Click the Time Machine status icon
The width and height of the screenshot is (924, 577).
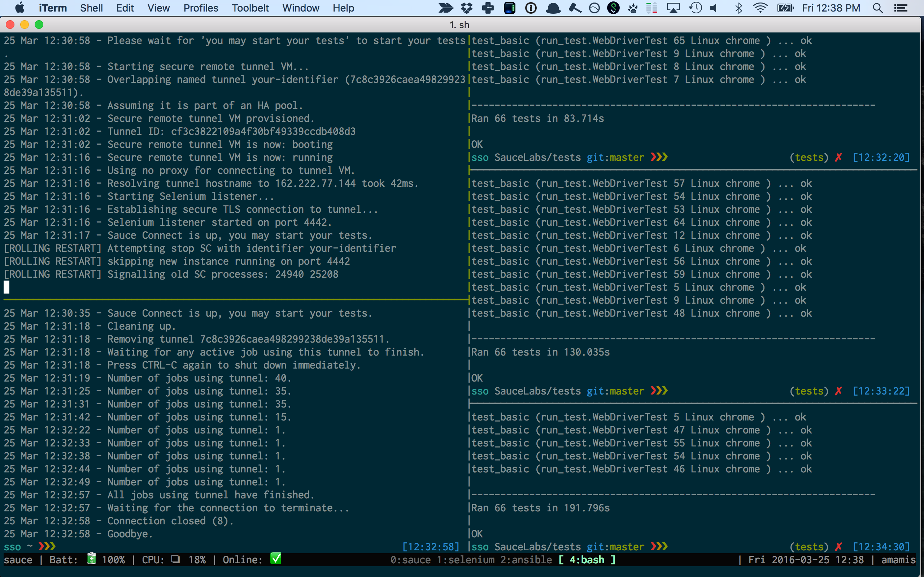(695, 8)
